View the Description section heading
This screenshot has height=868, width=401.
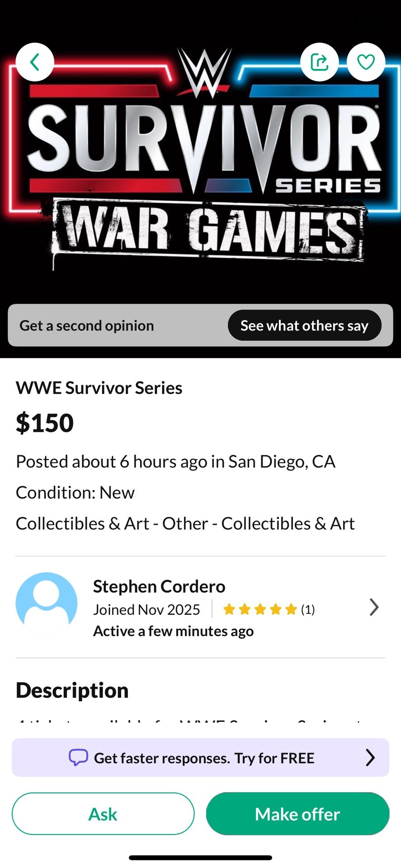tap(72, 690)
